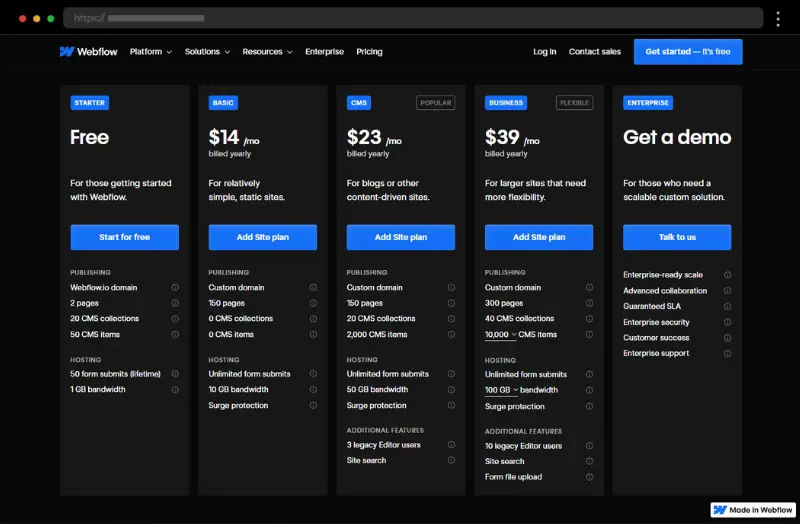Click Get started — it's free button

click(688, 52)
